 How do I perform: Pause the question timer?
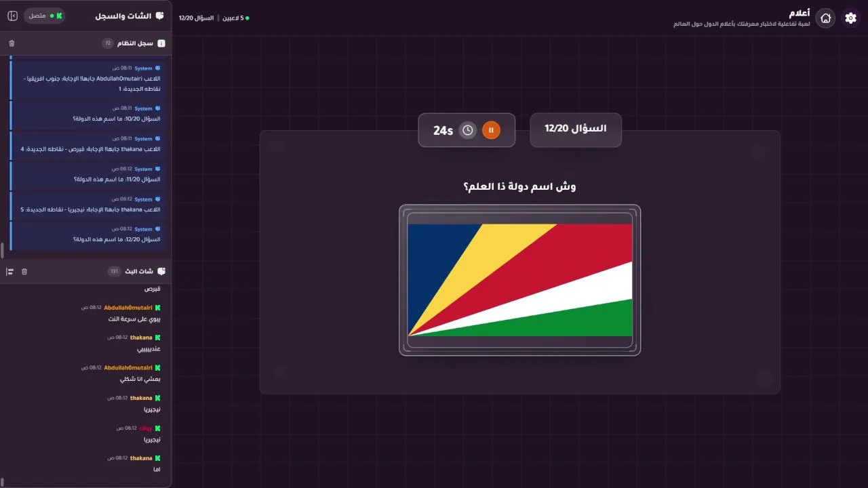(x=491, y=130)
